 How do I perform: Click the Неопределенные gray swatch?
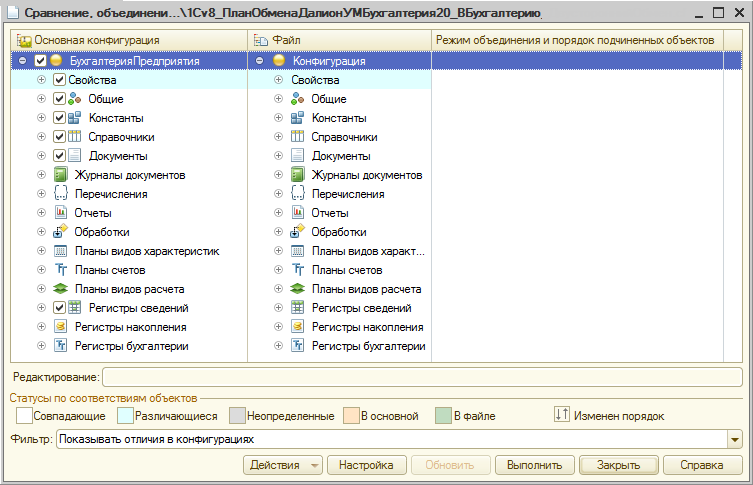237,415
